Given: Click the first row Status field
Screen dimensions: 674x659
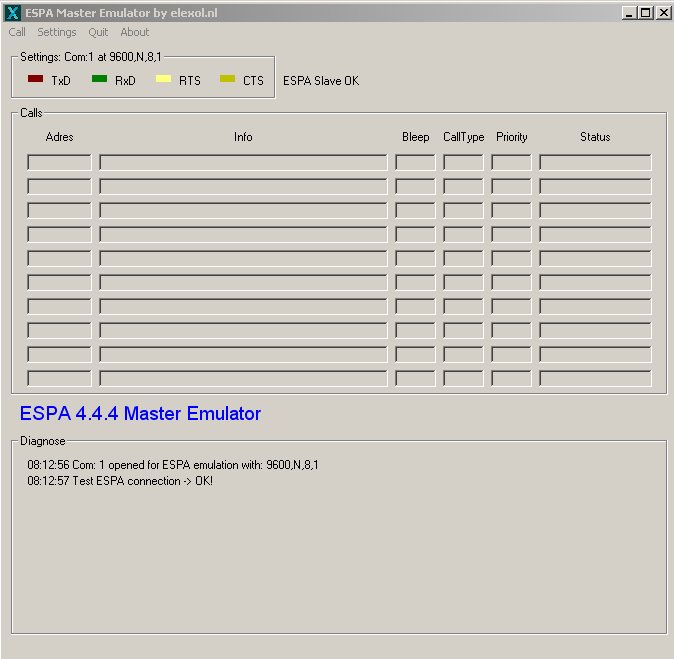Looking at the screenshot, I should pos(595,162).
